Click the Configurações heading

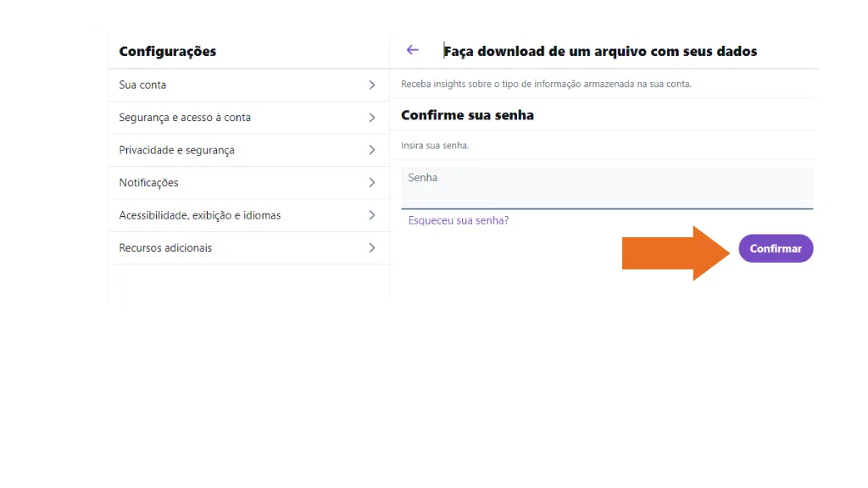pos(167,52)
